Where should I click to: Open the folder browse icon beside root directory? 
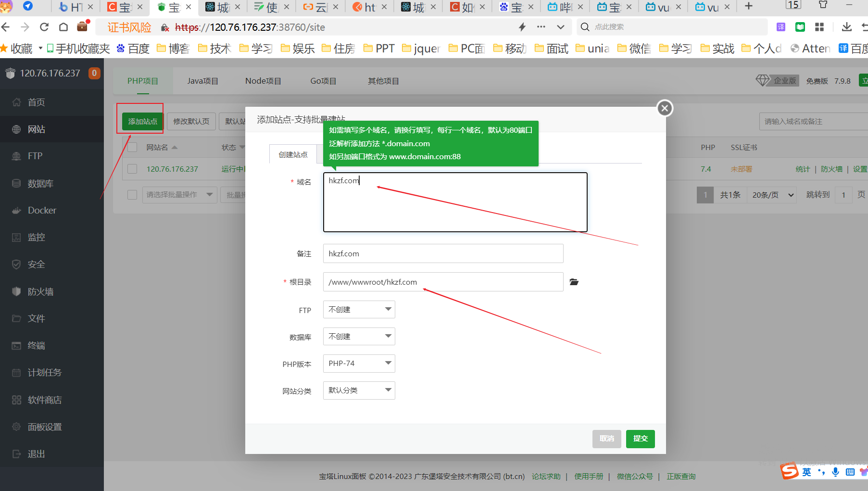574,282
